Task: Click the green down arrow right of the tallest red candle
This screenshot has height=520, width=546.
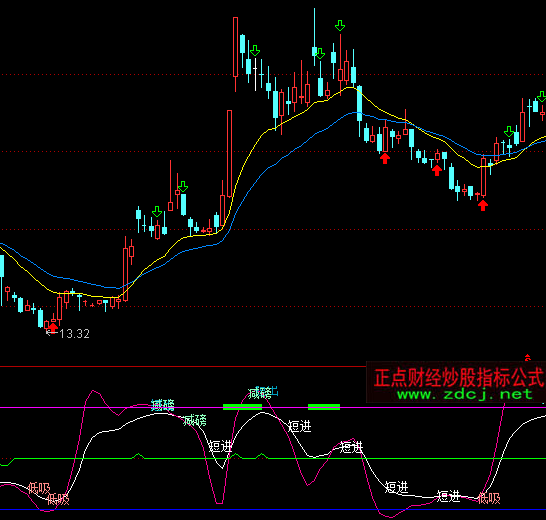Action: pos(255,51)
